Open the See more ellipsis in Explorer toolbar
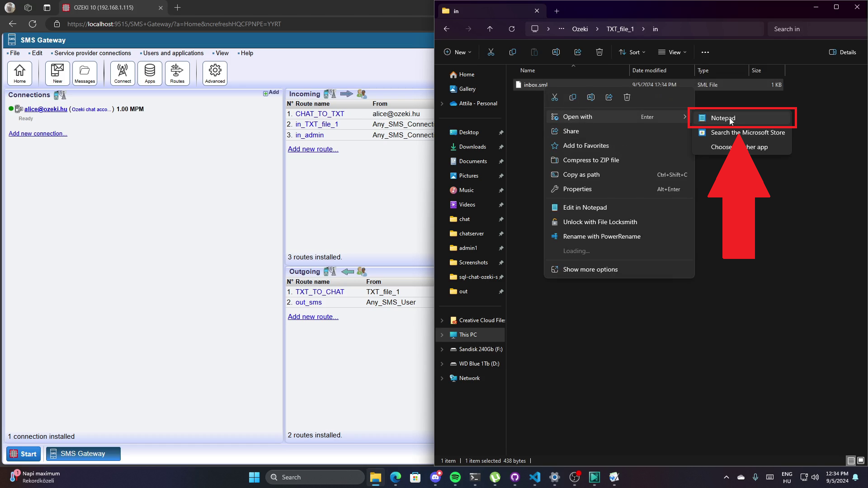This screenshot has height=488, width=868. coord(705,52)
